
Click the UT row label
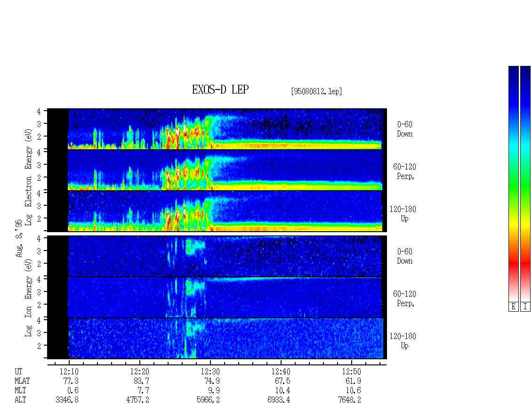point(18,372)
